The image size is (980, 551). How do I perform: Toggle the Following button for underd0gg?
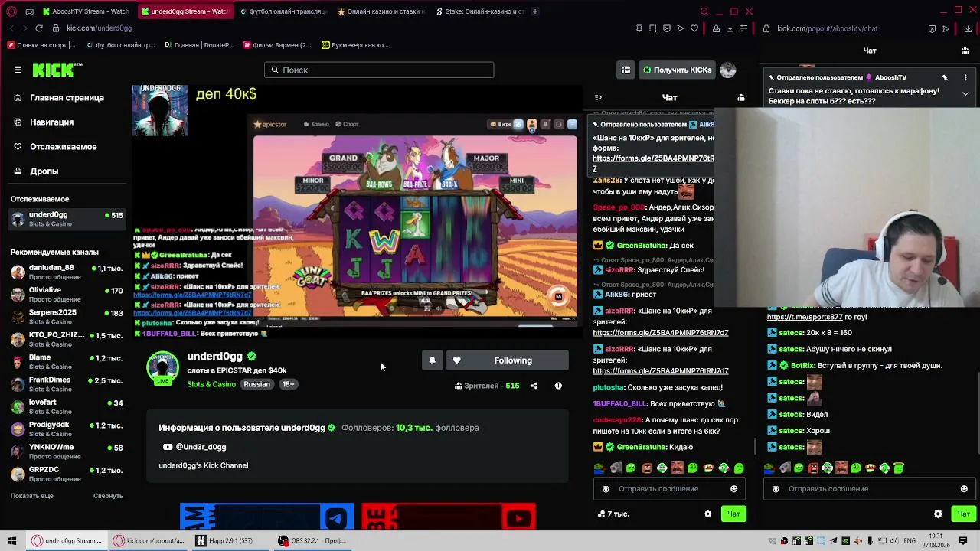(x=508, y=360)
